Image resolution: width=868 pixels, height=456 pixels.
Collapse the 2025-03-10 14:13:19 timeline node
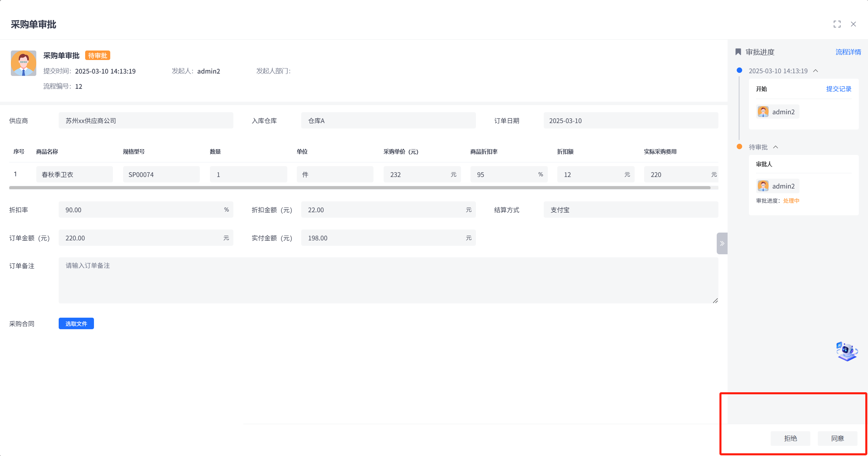(x=815, y=71)
